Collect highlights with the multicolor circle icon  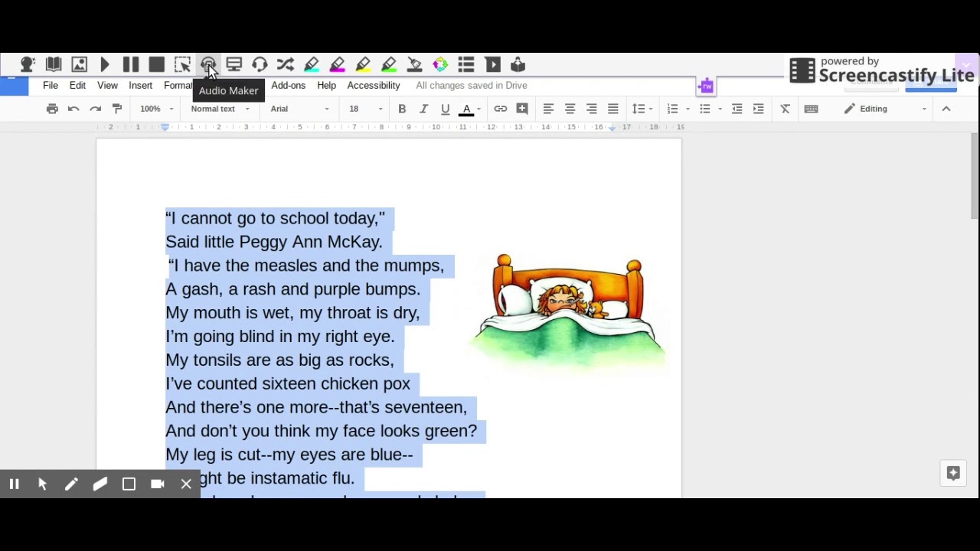[x=440, y=65]
